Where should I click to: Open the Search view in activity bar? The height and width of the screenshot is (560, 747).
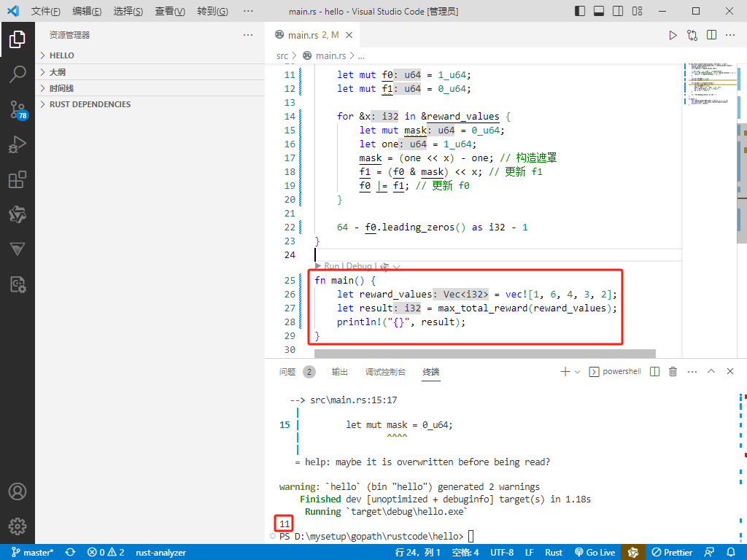click(18, 74)
